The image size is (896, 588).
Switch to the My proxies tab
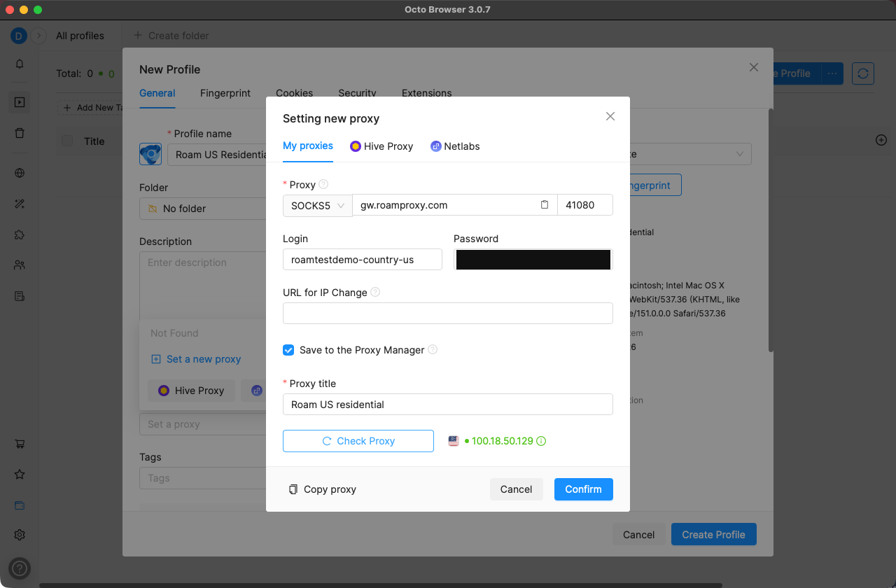pyautogui.click(x=308, y=146)
